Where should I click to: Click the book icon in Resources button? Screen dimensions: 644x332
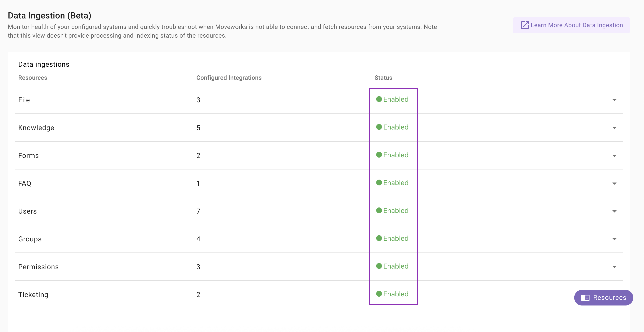click(585, 298)
